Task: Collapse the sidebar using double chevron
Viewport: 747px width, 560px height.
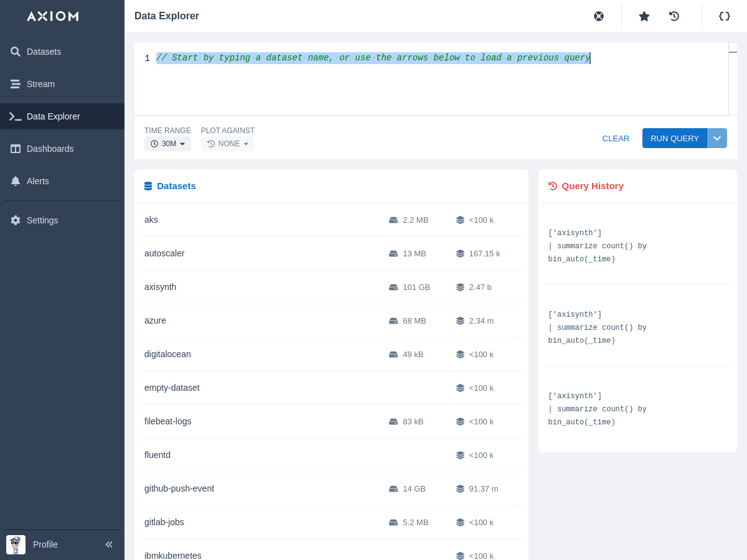Action: [109, 544]
